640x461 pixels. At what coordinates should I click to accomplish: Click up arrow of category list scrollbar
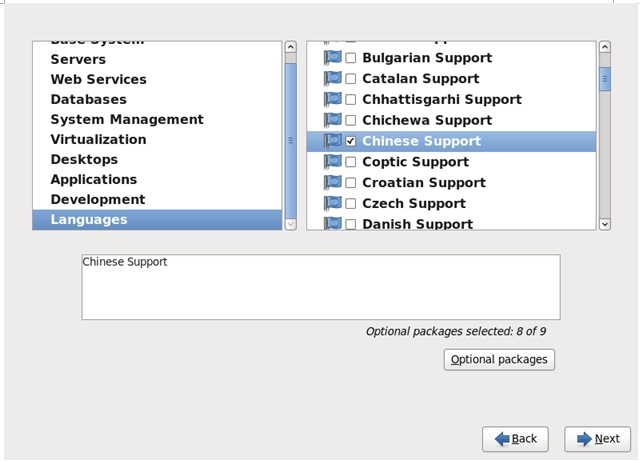291,47
